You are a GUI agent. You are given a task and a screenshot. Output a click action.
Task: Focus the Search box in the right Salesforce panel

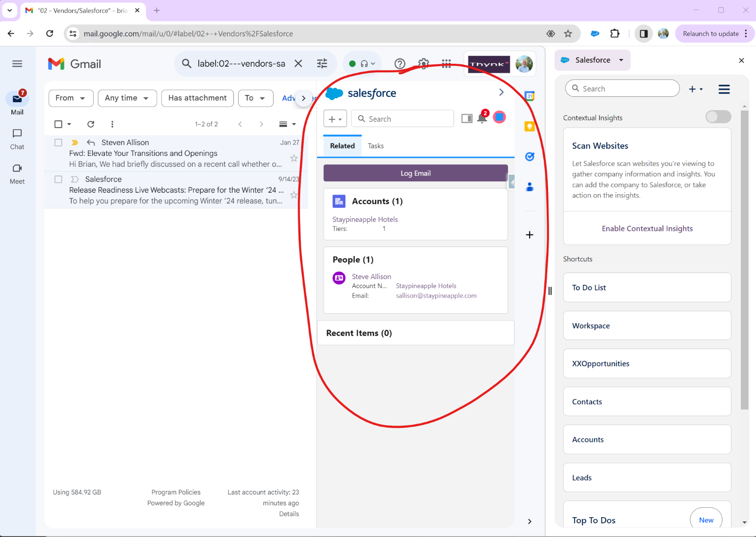pyautogui.click(x=622, y=88)
